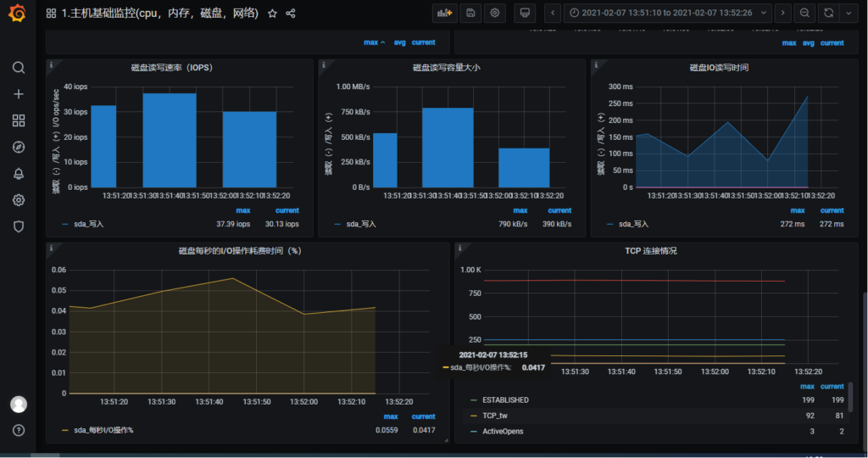Screen dimensions: 868x458
Task: Open color picker for TCP_tw series
Action: [473, 416]
